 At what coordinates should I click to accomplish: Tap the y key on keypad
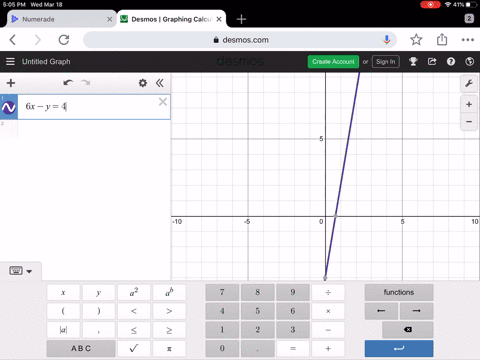click(99, 293)
